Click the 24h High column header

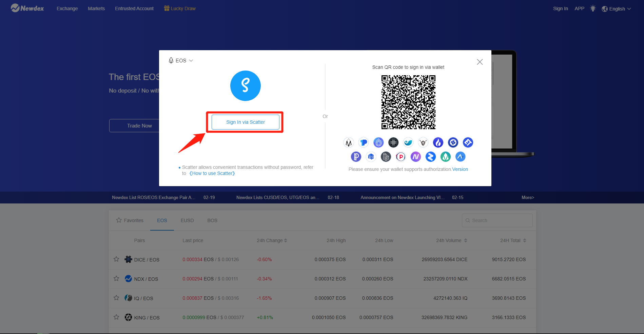(336, 240)
